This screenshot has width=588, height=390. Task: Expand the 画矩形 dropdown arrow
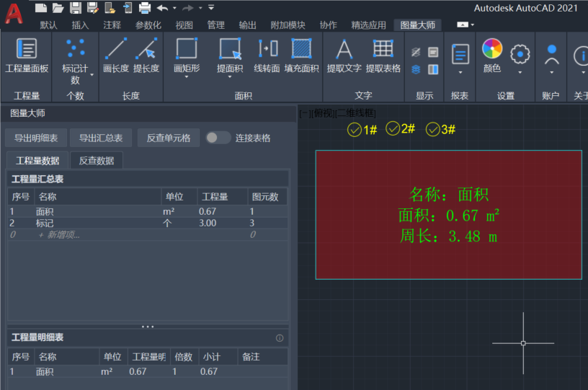coord(187,77)
